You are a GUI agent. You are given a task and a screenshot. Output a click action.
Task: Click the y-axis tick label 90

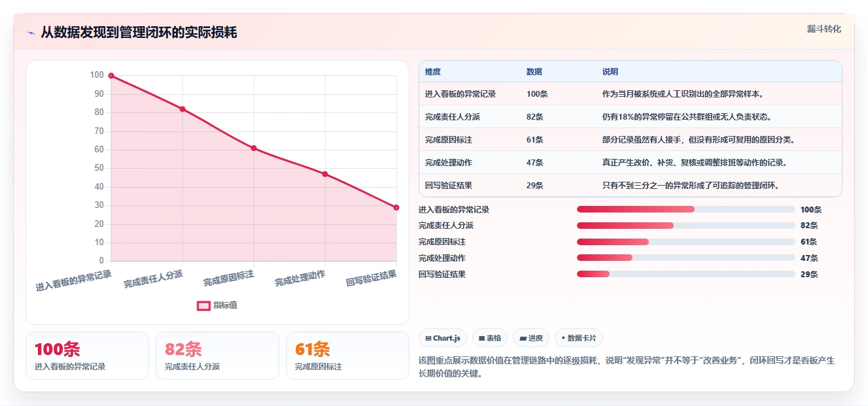pyautogui.click(x=99, y=94)
